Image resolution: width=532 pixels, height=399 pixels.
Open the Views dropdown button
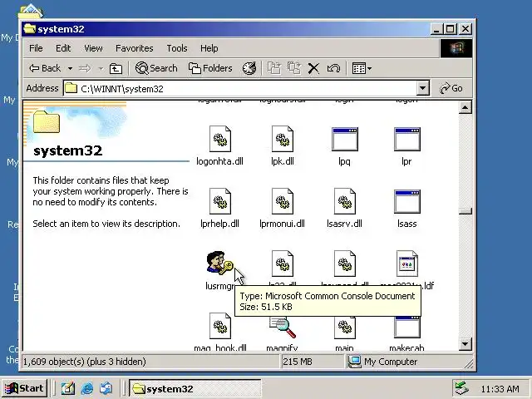(362, 68)
